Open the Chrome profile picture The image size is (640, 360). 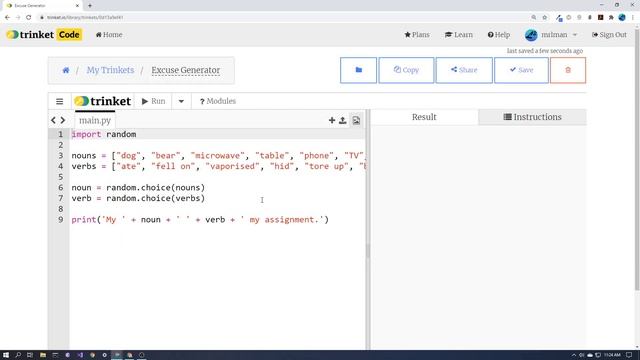click(622, 18)
